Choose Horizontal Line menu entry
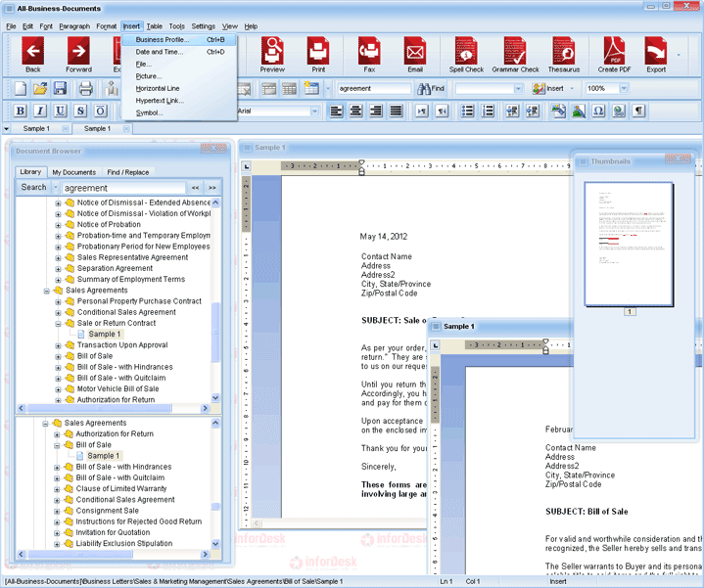704x588 pixels. (x=179, y=88)
